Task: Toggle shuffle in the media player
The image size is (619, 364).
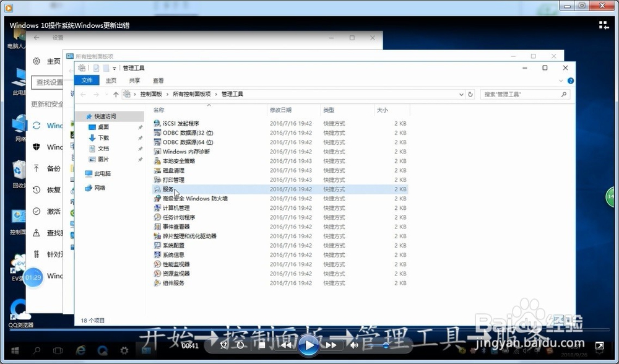Action: click(223, 345)
